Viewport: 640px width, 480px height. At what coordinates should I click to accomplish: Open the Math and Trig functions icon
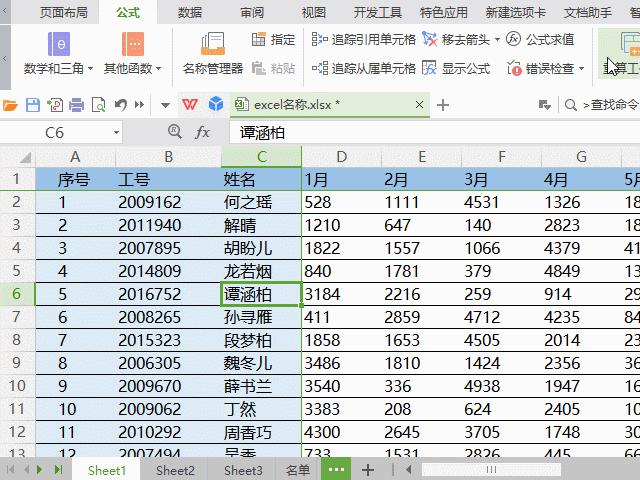point(59,44)
